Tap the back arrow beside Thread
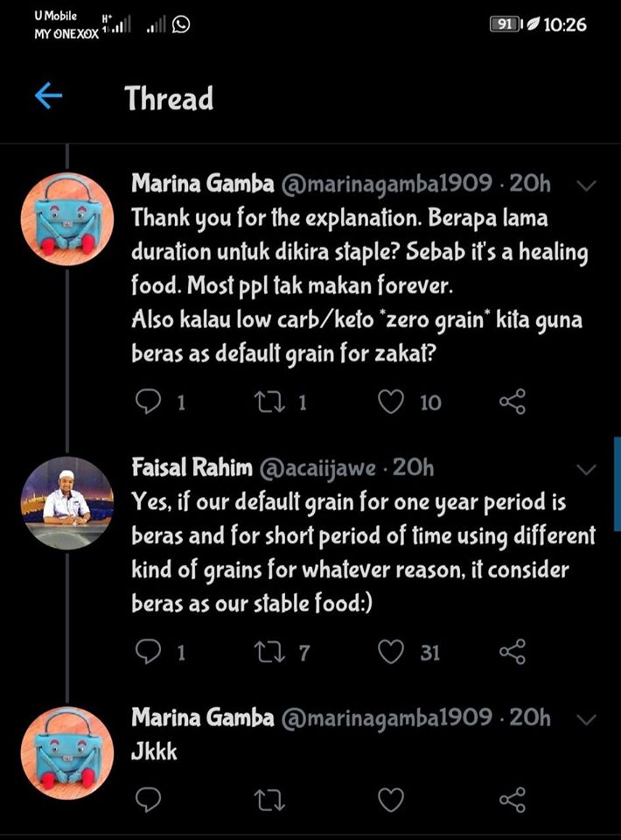Screen dimensions: 621x840 (x=49, y=96)
